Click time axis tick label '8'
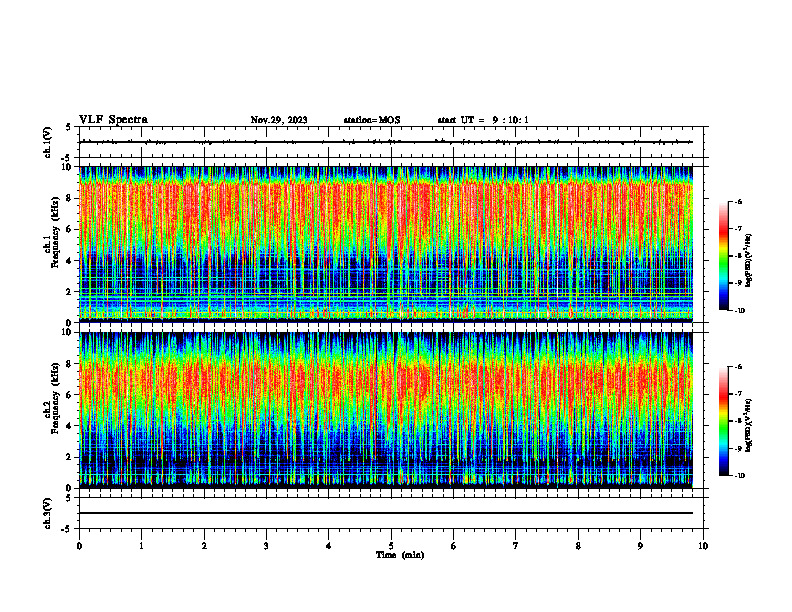This screenshot has width=792, height=612. pyautogui.click(x=578, y=546)
